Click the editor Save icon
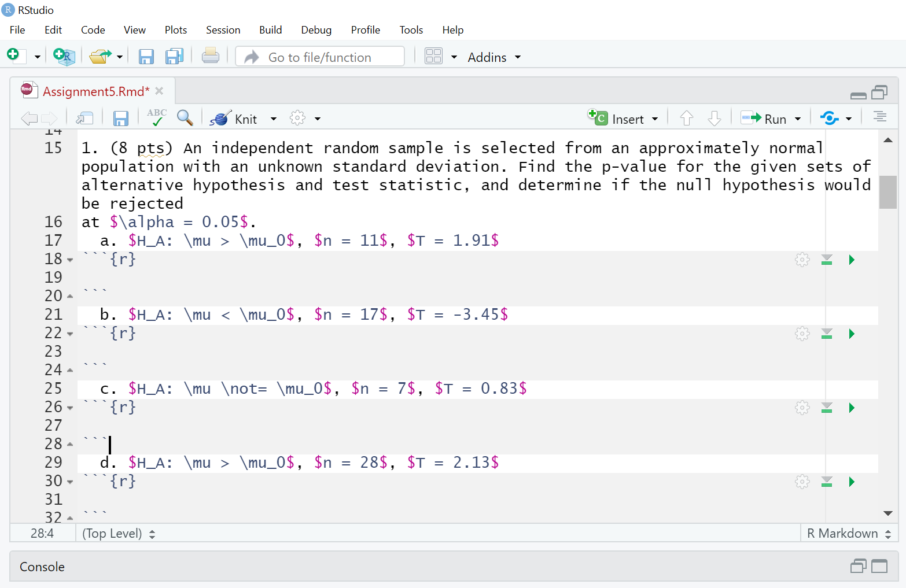This screenshot has width=906, height=588. pyautogui.click(x=120, y=119)
